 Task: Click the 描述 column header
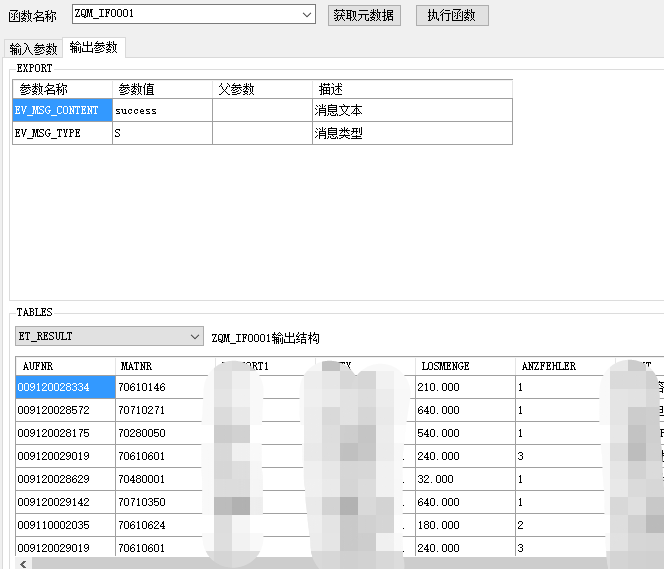click(412, 89)
